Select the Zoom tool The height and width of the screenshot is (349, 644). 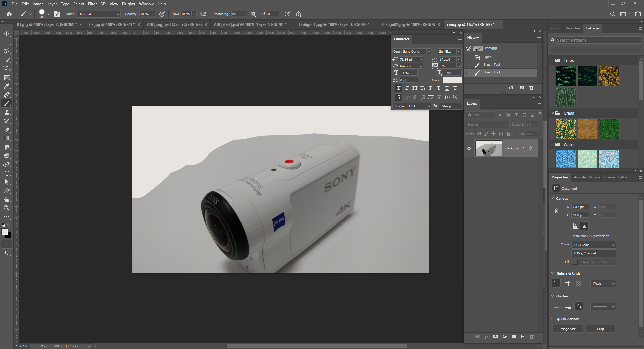click(7, 208)
